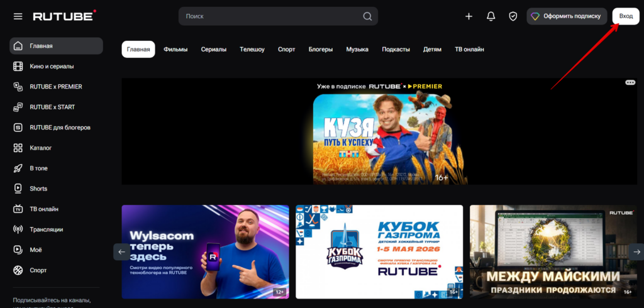Click the plus upload icon
Viewport: 644px width, 308px height.
click(469, 16)
